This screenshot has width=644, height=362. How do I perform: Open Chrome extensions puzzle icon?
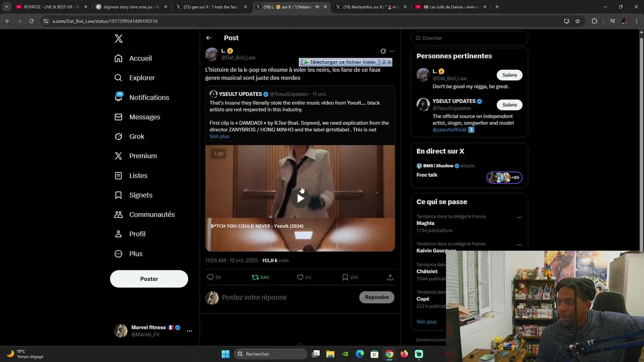(594, 21)
